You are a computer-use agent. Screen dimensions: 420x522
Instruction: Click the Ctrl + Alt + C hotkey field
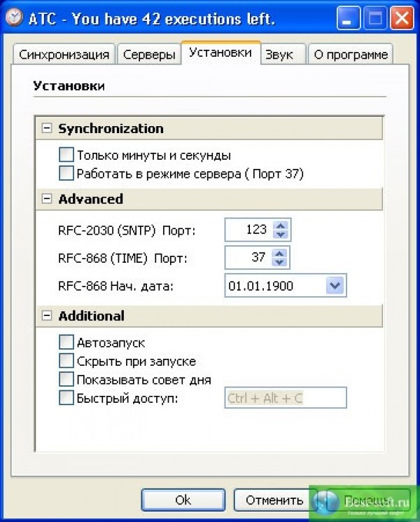coord(286,397)
